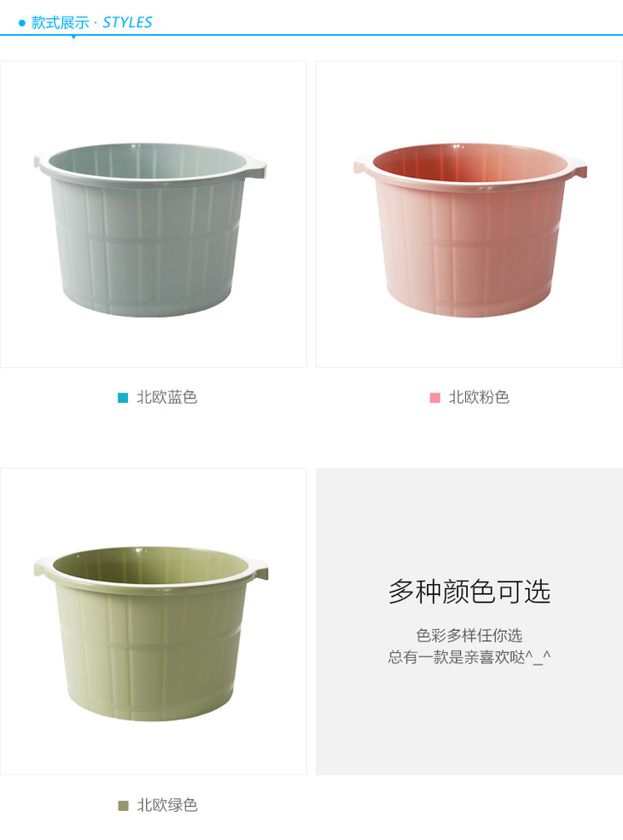Image resolution: width=623 pixels, height=840 pixels.
Task: Click the 北欧粉色 label
Action: tap(479, 398)
